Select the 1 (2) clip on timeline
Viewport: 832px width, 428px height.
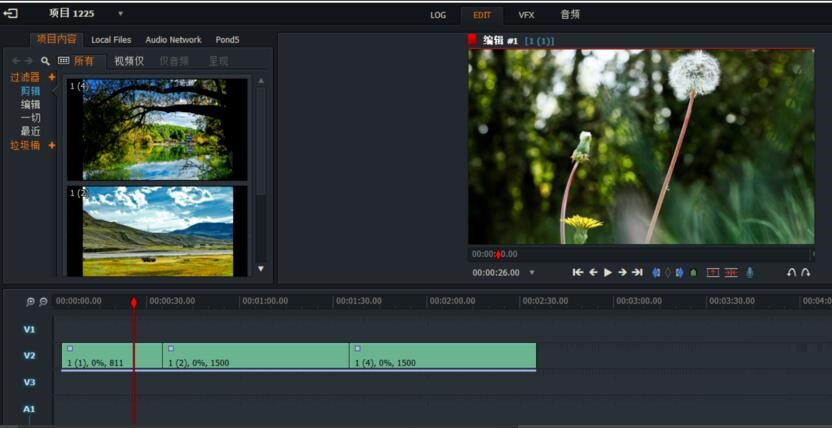pos(255,356)
